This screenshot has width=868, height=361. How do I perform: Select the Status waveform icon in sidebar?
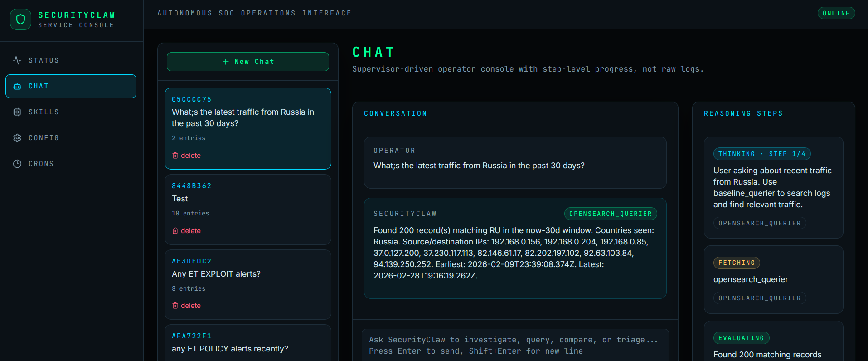coord(17,60)
